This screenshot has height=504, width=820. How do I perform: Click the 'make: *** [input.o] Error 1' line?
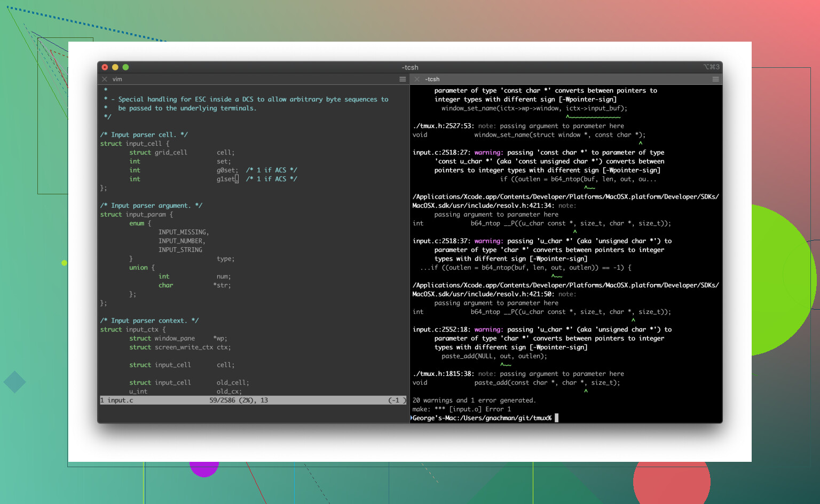click(461, 409)
